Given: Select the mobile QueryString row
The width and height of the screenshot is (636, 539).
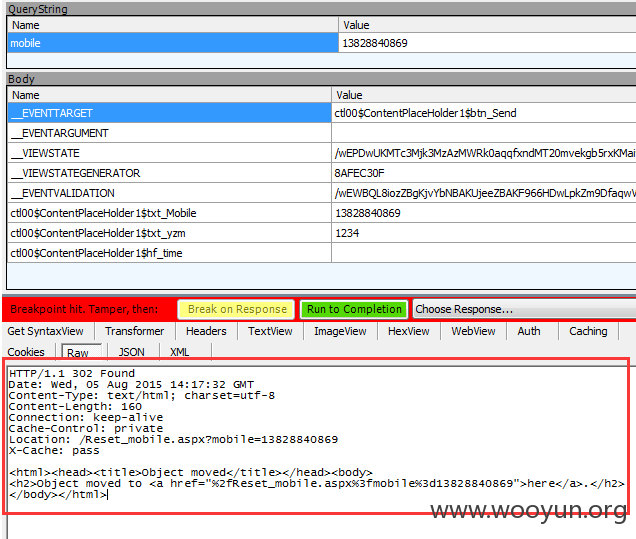Looking at the screenshot, I should [x=173, y=43].
